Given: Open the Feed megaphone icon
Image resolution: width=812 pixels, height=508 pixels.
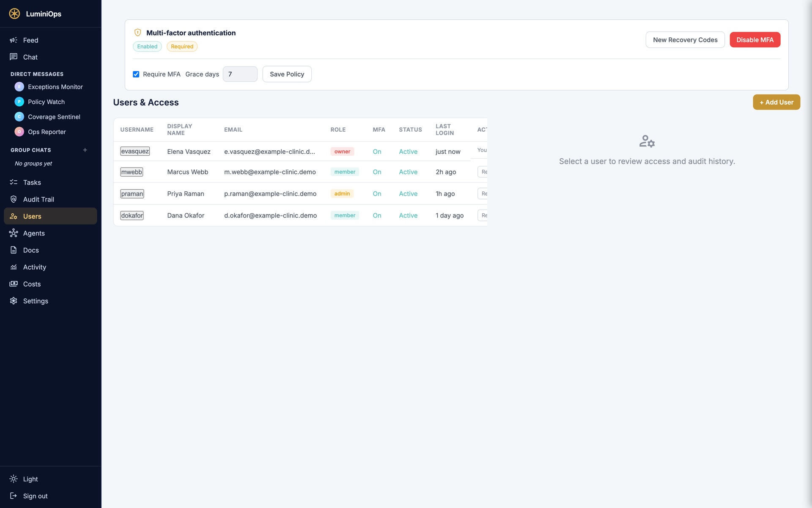Looking at the screenshot, I should pyautogui.click(x=14, y=40).
